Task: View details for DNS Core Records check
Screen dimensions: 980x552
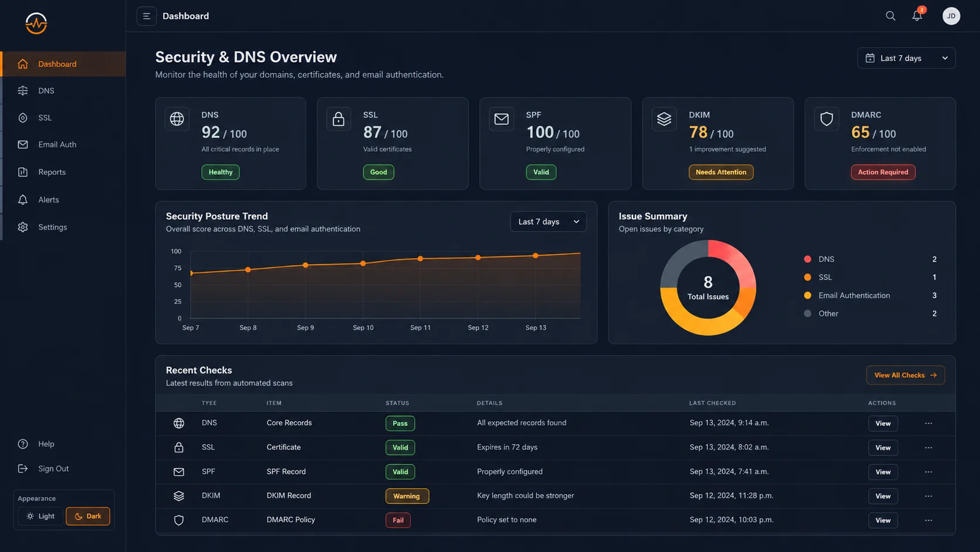Action: pos(883,424)
